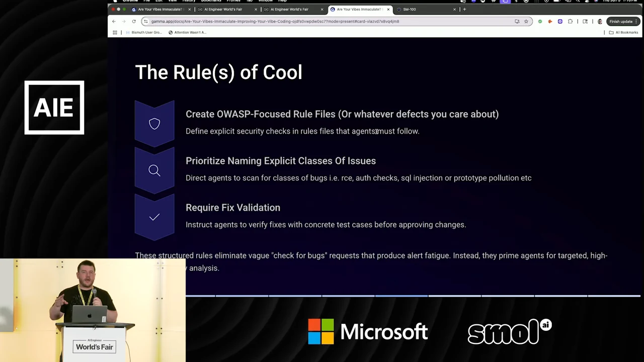Open the green checkmark extension
Screen dimensions: 644x362
click(x=540, y=21)
